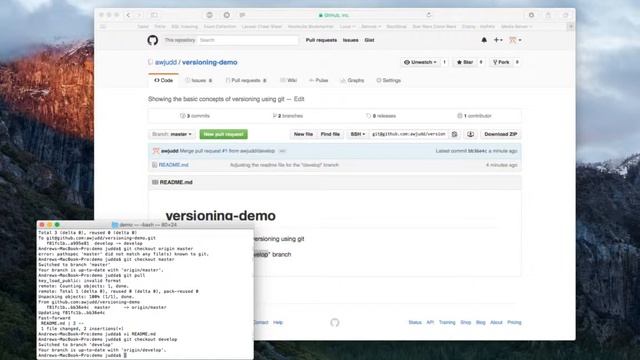
Task: Open the commit author avatar awjudd
Action: point(156,151)
